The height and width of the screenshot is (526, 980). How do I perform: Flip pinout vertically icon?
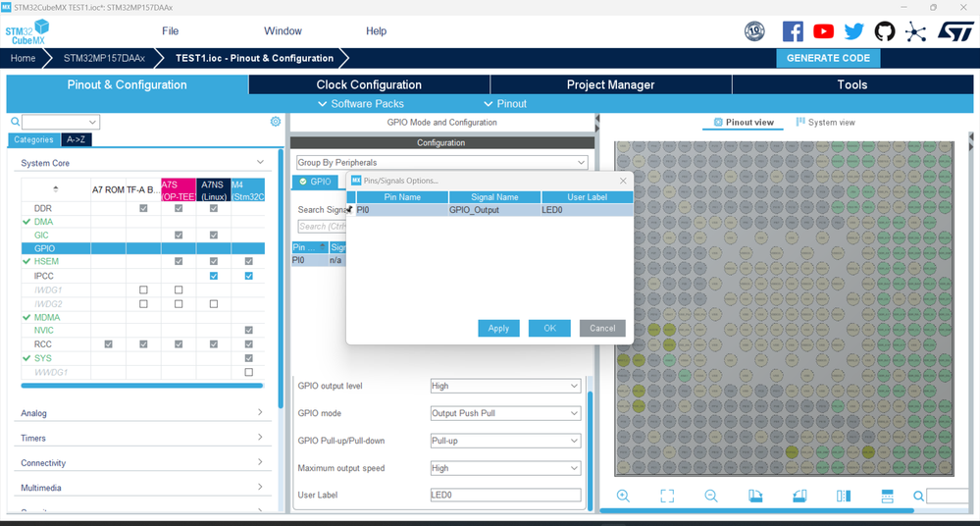(887, 496)
